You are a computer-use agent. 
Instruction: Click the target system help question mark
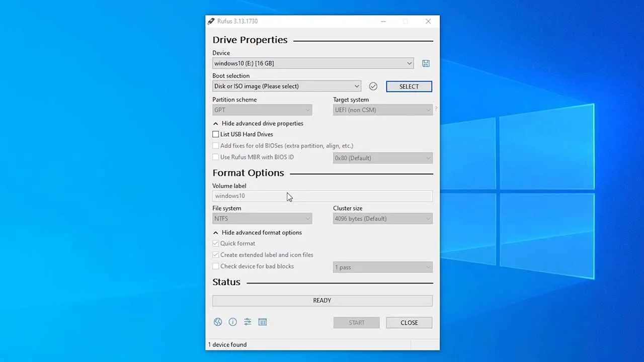point(436,109)
